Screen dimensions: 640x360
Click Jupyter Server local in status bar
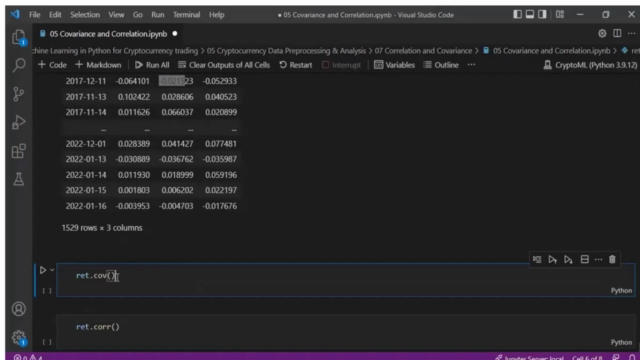529,358
